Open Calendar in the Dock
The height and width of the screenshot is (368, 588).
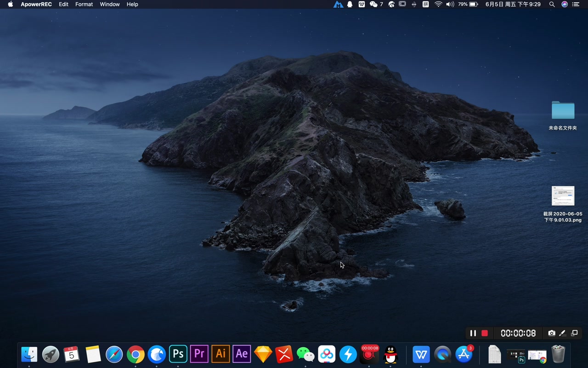pyautogui.click(x=72, y=354)
